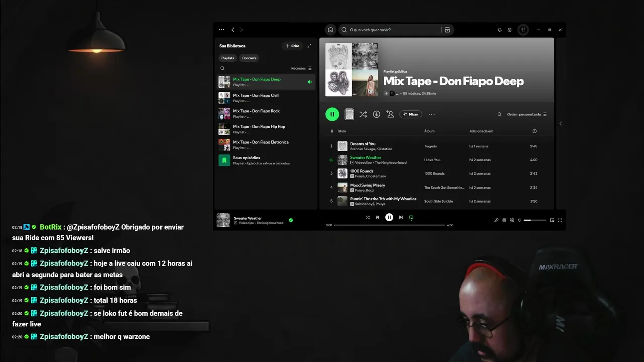Sort the tracks by the Título column

coord(342,131)
